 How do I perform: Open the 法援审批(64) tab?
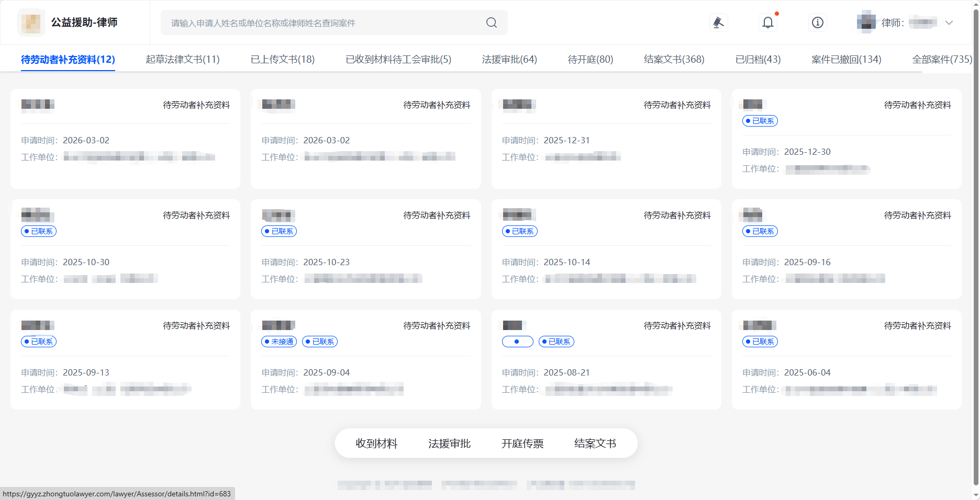click(509, 60)
